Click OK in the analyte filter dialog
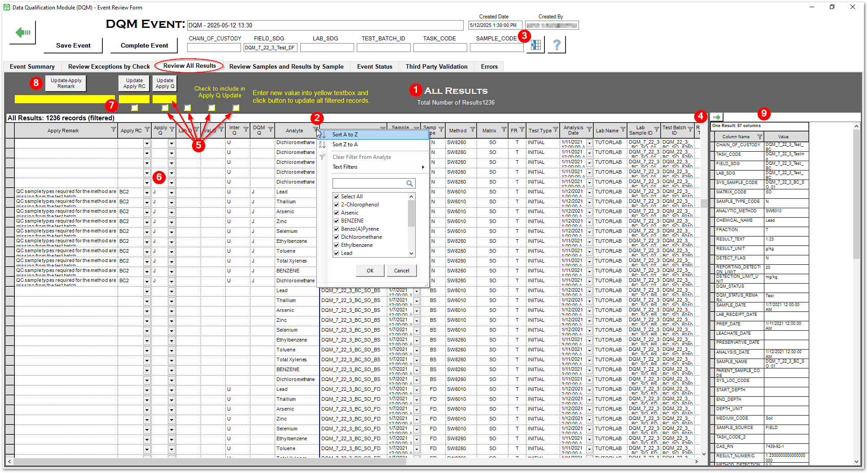 tap(370, 270)
